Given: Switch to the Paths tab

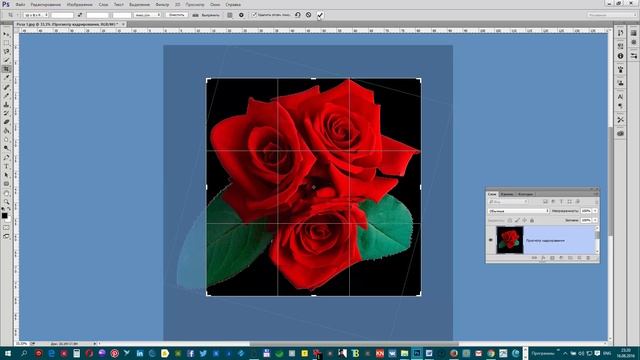Looking at the screenshot, I should click(x=525, y=194).
